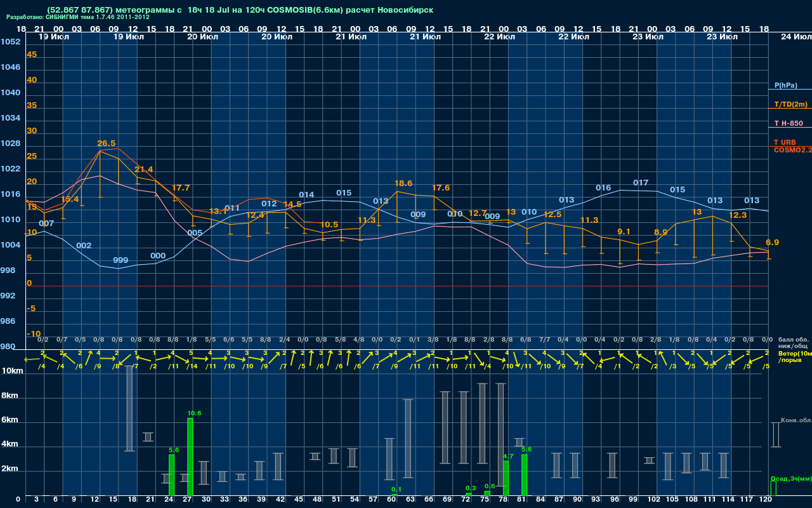Click the 45 temperature axis value
812x508 pixels.
tap(32, 55)
